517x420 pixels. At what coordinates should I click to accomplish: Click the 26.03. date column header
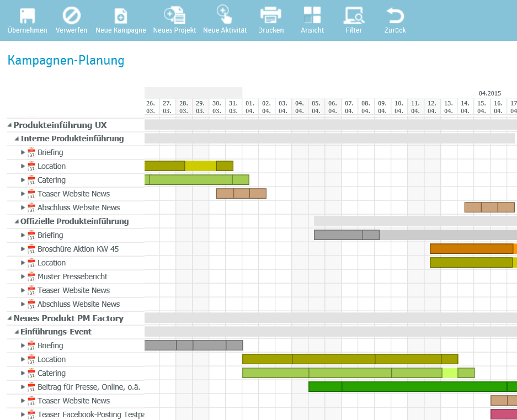[x=151, y=107]
